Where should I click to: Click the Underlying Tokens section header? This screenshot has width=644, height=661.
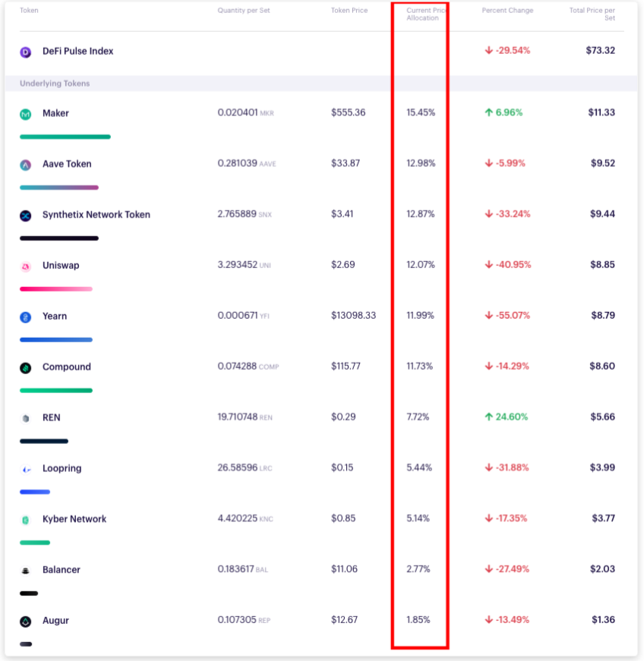(x=55, y=83)
